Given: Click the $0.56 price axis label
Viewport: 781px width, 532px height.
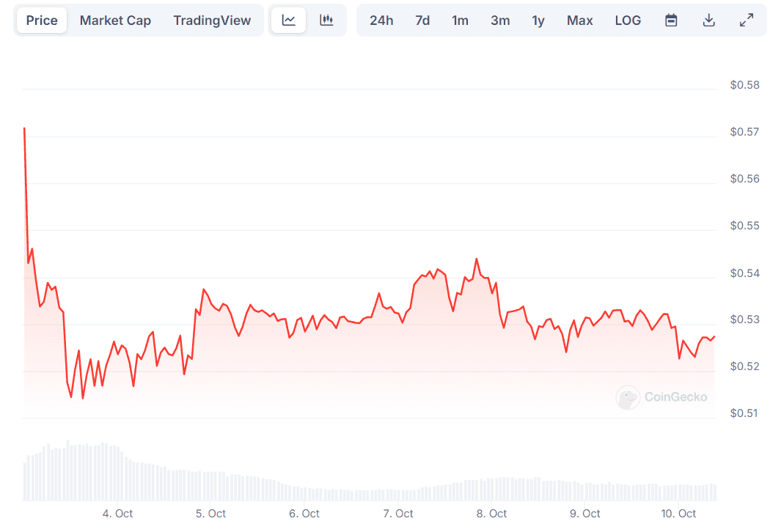Looking at the screenshot, I should point(744,179).
